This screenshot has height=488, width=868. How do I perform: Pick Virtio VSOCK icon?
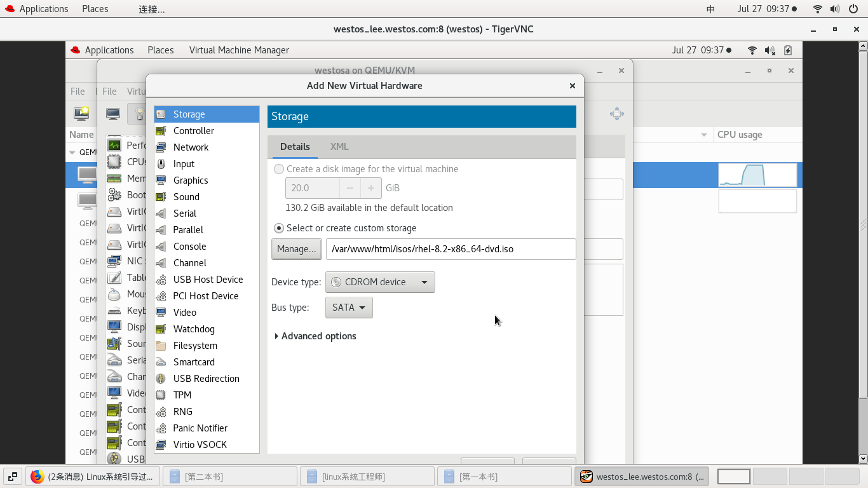[x=161, y=445]
